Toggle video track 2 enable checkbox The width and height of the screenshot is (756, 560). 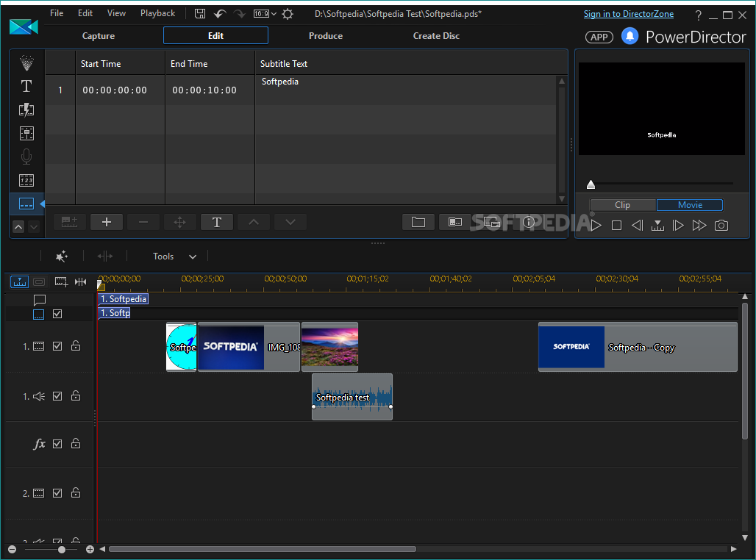pyautogui.click(x=57, y=493)
